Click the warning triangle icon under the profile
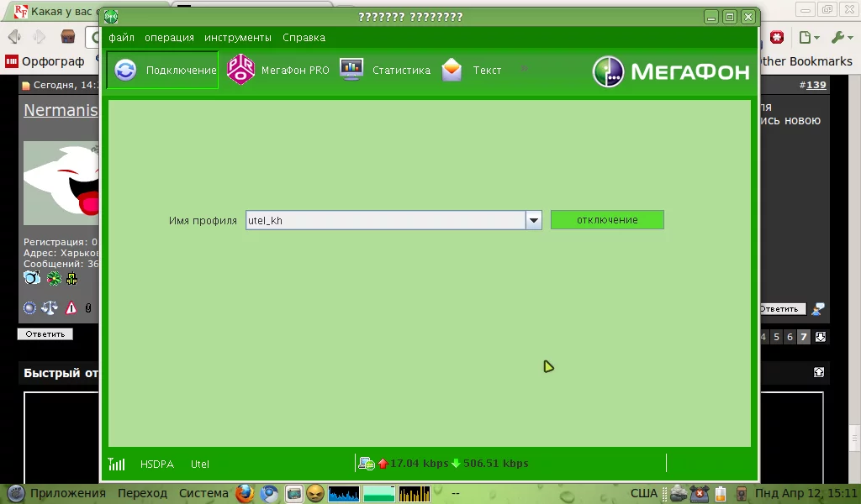The image size is (861, 504). coord(71,308)
